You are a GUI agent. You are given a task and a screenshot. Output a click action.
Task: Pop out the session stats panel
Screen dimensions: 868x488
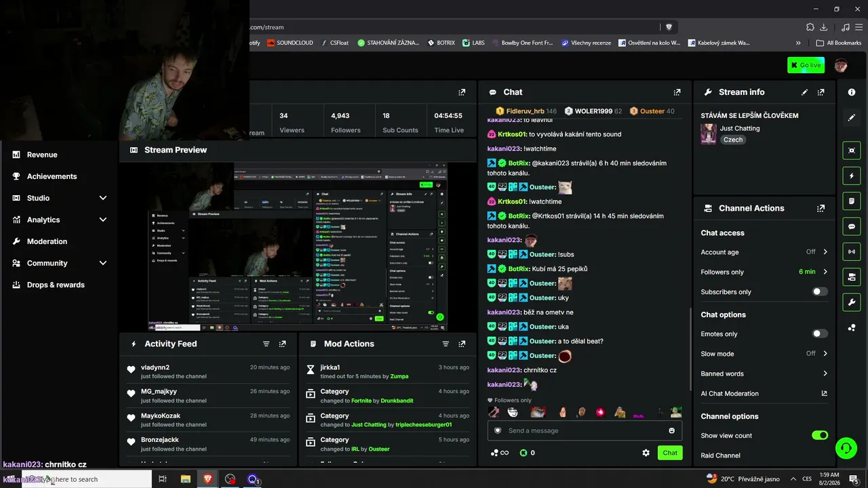[x=462, y=92]
